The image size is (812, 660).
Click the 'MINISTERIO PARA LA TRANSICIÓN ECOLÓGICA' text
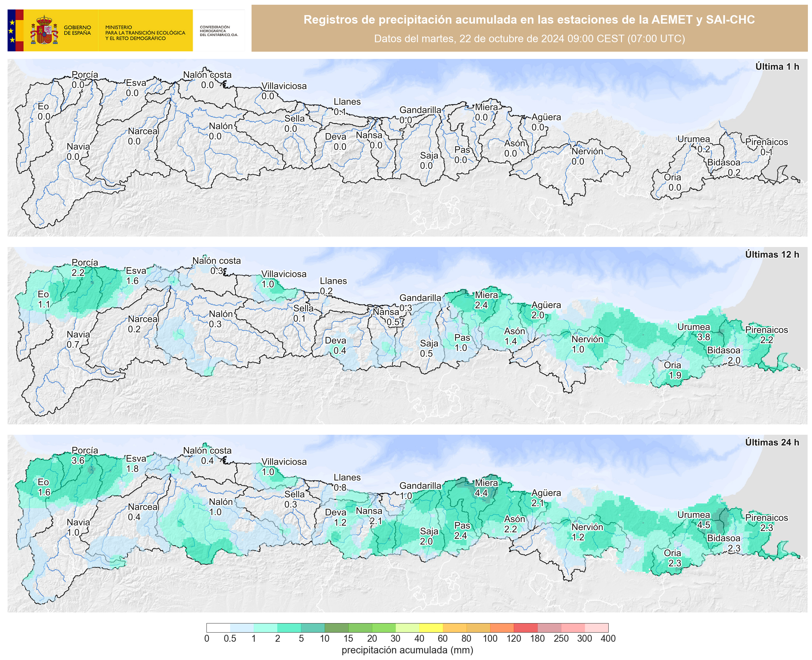(x=145, y=30)
